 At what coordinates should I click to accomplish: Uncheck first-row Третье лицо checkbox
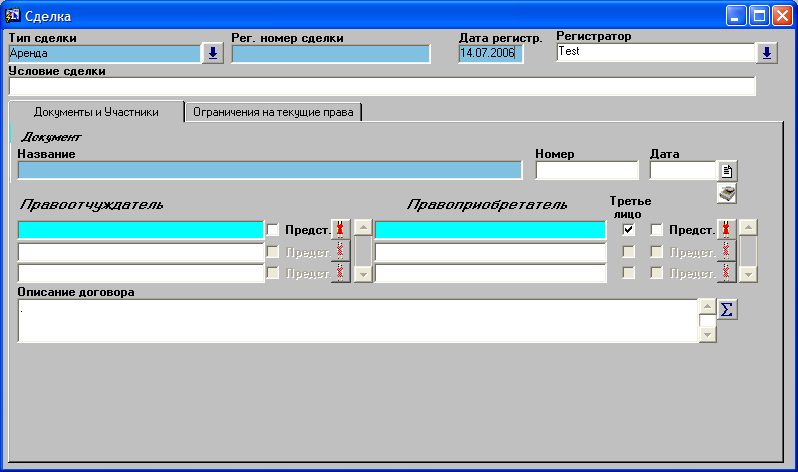pos(629,230)
